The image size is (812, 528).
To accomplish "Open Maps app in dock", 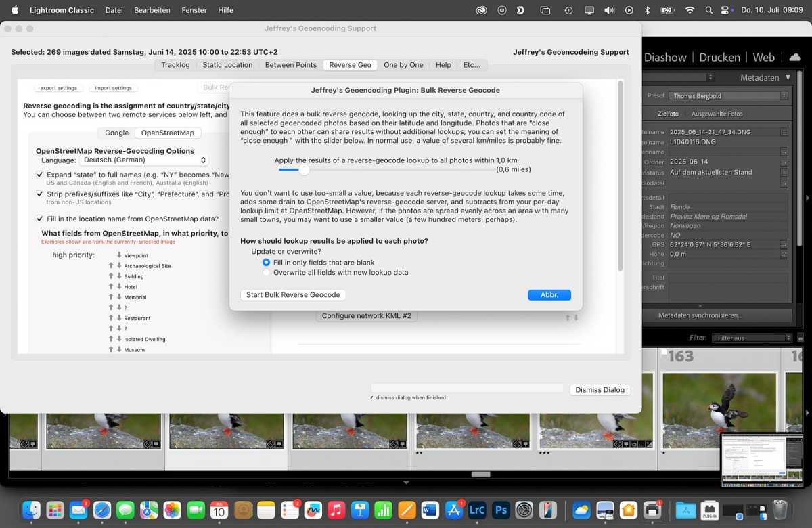I will [149, 510].
